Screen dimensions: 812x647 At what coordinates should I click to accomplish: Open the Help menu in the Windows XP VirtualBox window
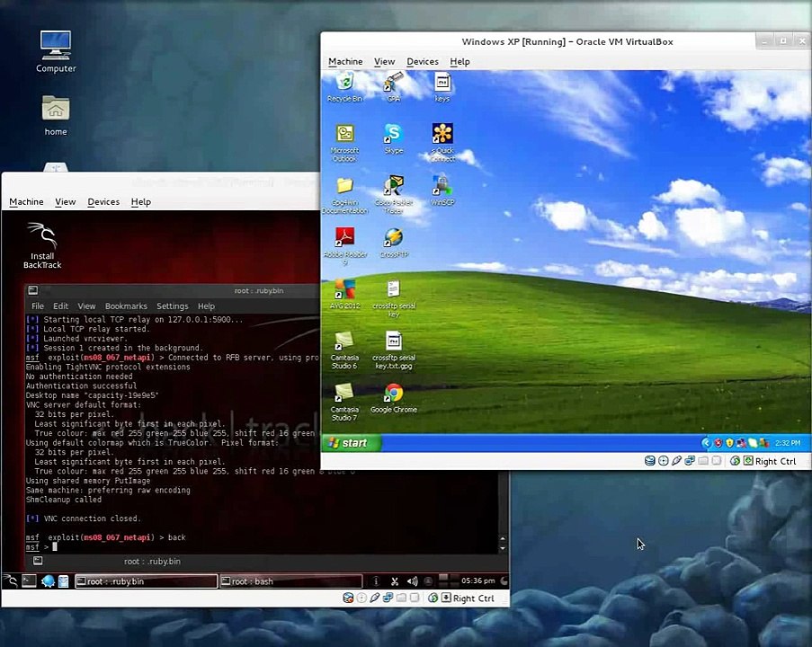pos(460,62)
